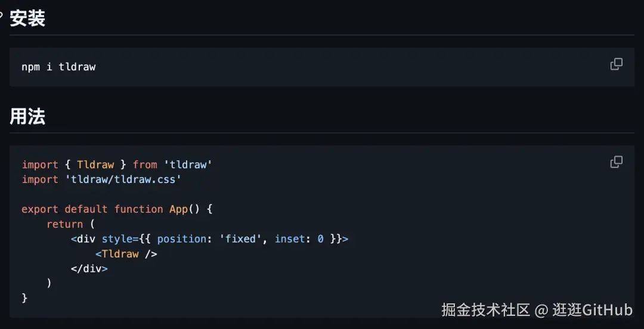Click the position property name
This screenshot has width=644, height=329.
[181, 238]
